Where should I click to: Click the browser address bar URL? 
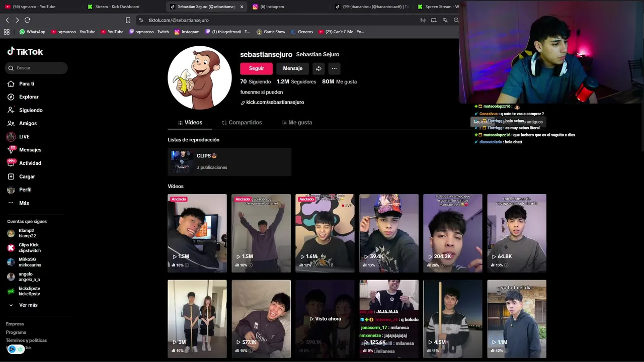178,20
